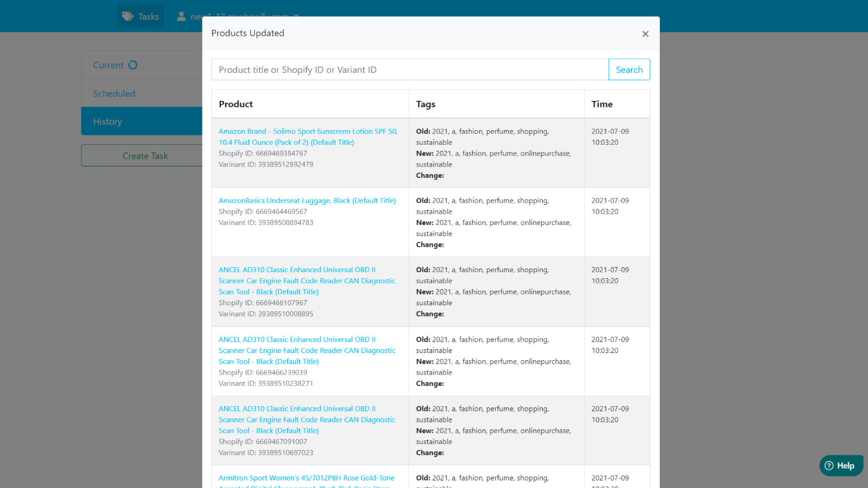868x488 pixels.
Task: Open the Scheduled tab
Action: (x=114, y=93)
